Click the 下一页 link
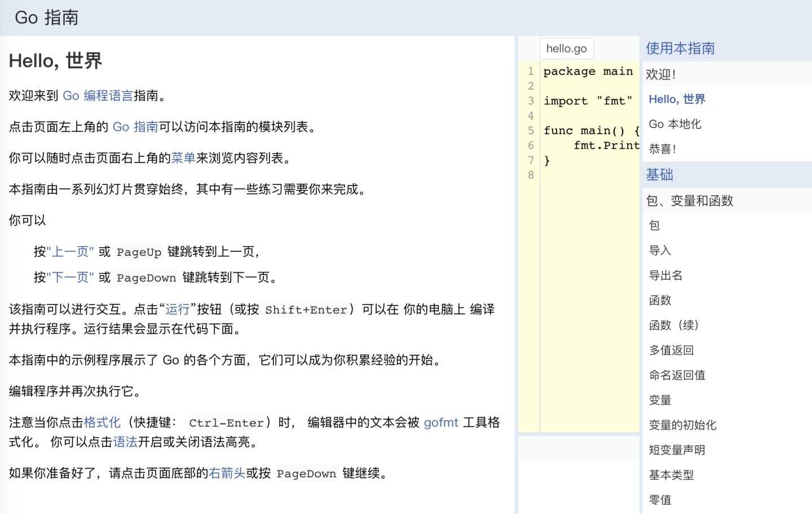 coord(70,277)
